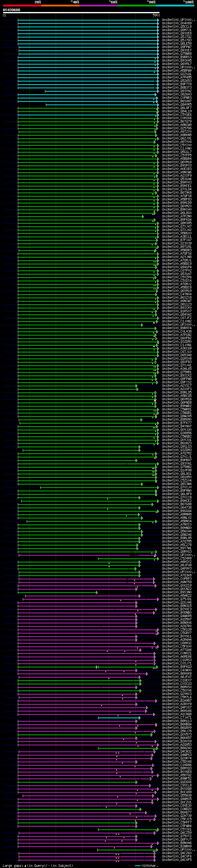Image resolution: width=197 pixels, height=868 pixels.
Task: Select UniRef100_Q8S3W4 entry
Action: click(177, 484)
